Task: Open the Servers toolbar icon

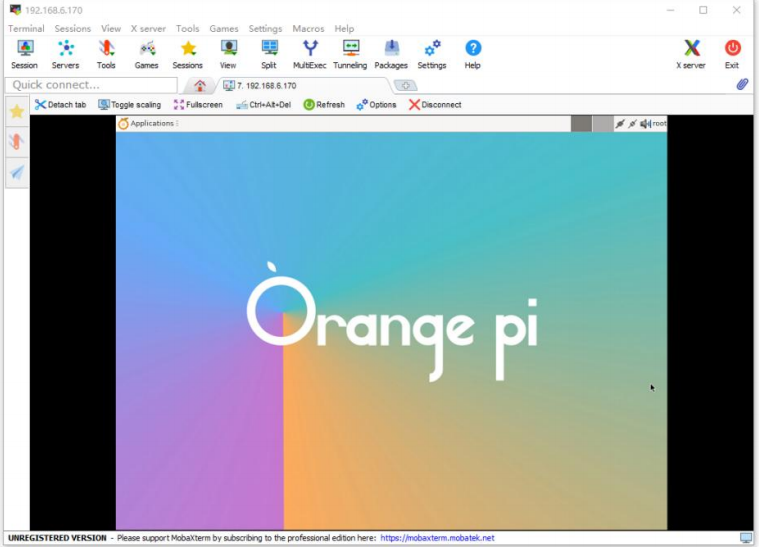Action: [x=65, y=54]
